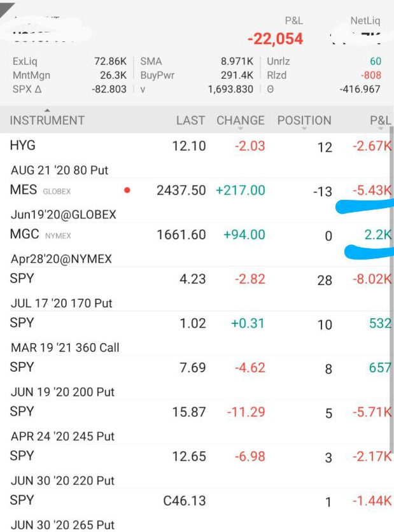The height and width of the screenshot is (532, 394).
Task: Click HYG last price 12.10
Action: pos(189,146)
